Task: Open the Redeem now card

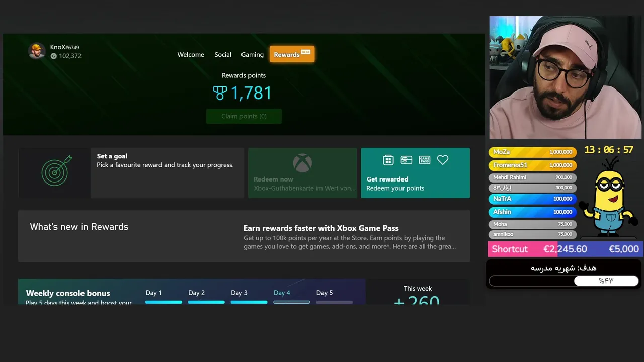Action: [302, 172]
